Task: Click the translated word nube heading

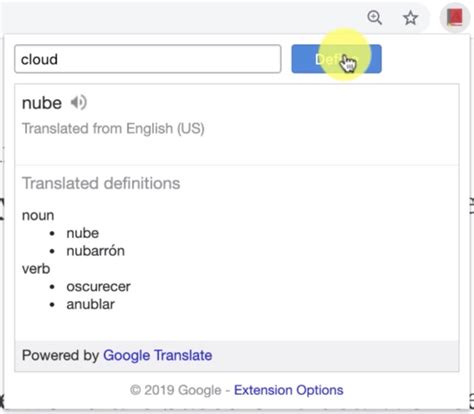Action: tap(42, 103)
